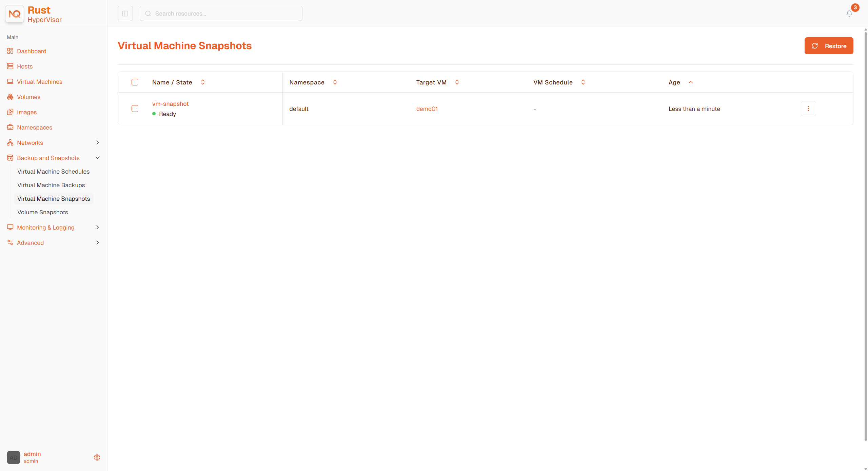Open Images page
Image resolution: width=868 pixels, height=471 pixels.
27,112
